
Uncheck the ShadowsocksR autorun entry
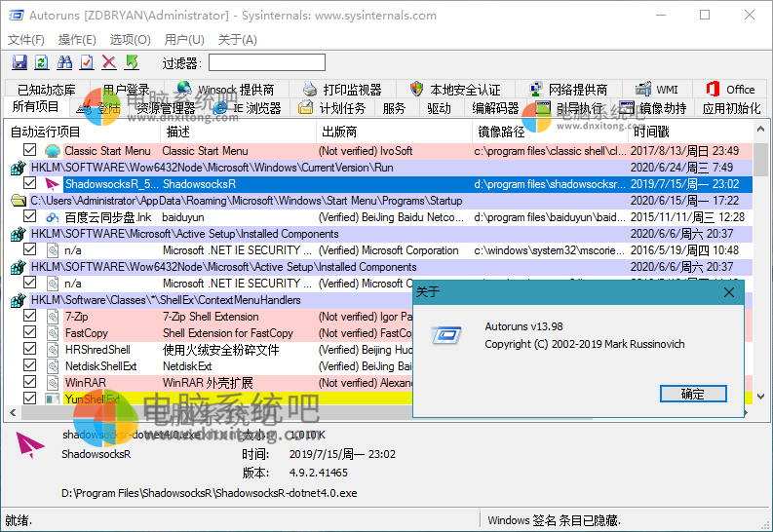(29, 183)
